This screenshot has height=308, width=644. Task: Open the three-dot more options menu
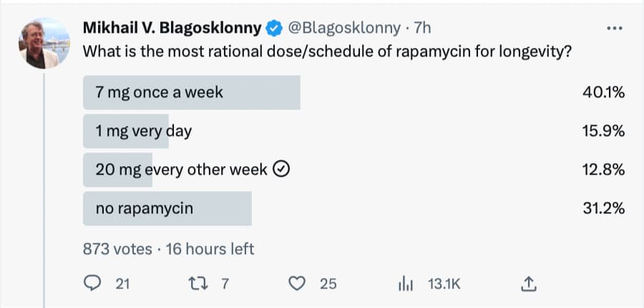tap(615, 29)
